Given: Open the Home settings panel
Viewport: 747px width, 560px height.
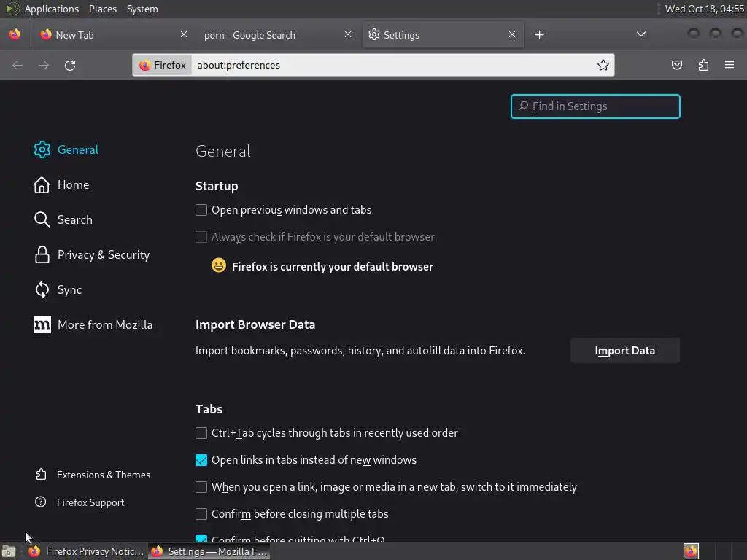Looking at the screenshot, I should pyautogui.click(x=73, y=185).
